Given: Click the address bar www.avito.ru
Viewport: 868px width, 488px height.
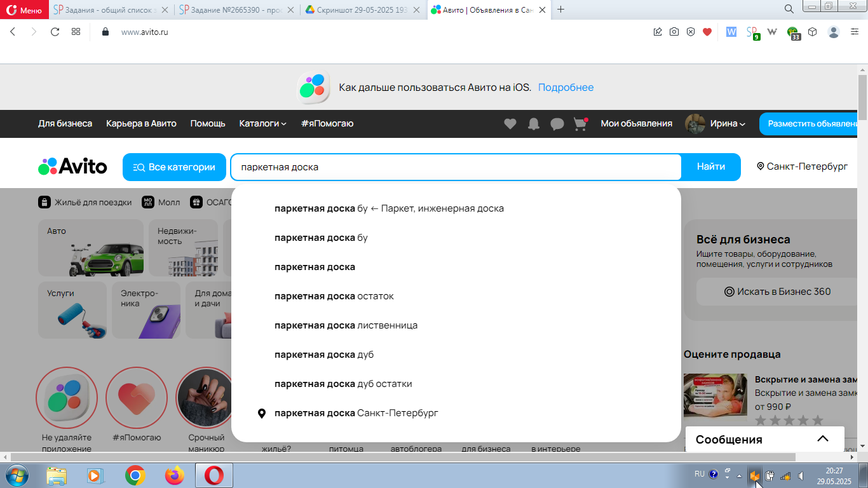Looking at the screenshot, I should coord(144,32).
